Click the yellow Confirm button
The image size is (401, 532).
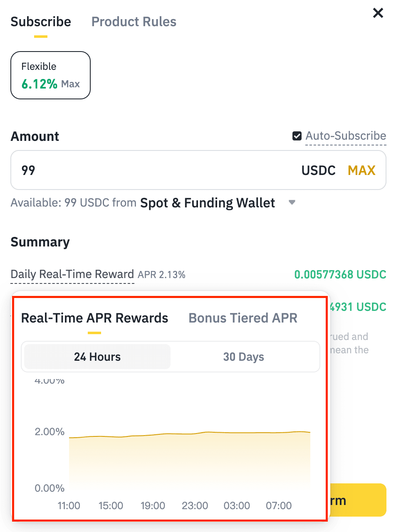coord(357,500)
